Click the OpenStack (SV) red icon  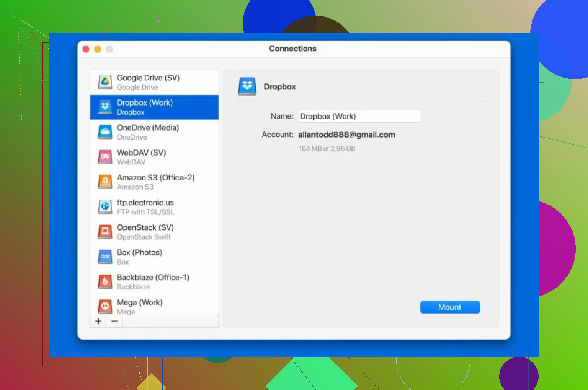(105, 232)
